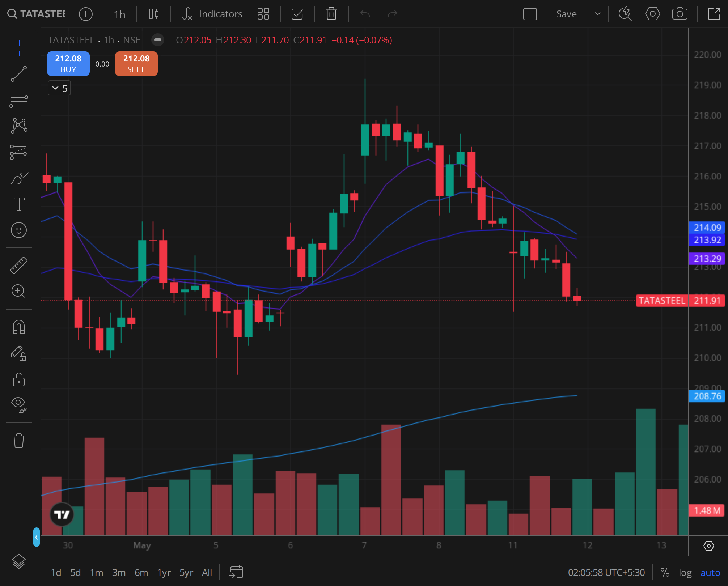Image resolution: width=728 pixels, height=586 pixels.
Task: Set date range to 5d
Action: pyautogui.click(x=75, y=572)
